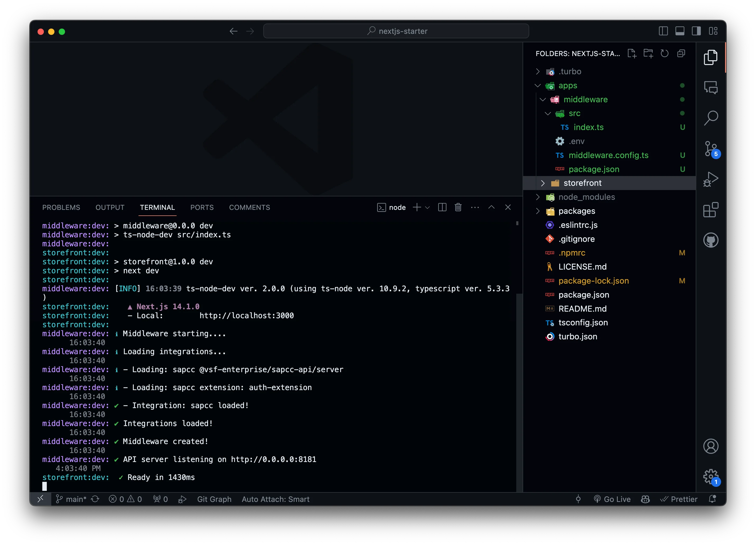Open the Extensions view

point(711,209)
